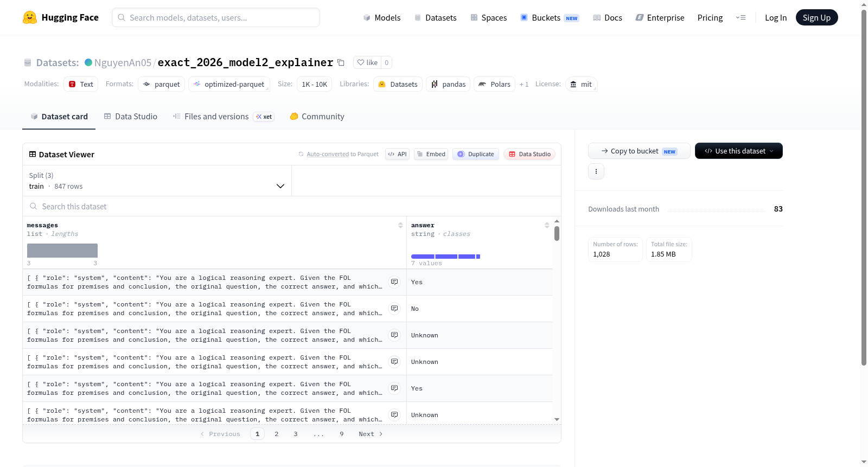
Task: Click the Log In link
Action: 776,17
